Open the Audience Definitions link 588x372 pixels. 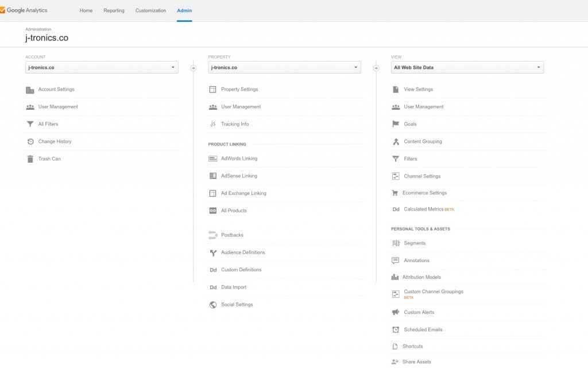coord(243,252)
